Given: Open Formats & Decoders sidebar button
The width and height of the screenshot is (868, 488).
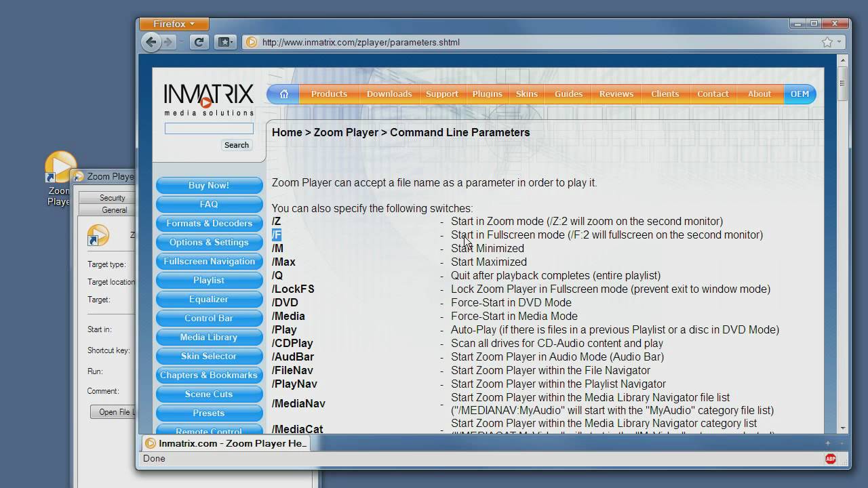Looking at the screenshot, I should tap(209, 223).
